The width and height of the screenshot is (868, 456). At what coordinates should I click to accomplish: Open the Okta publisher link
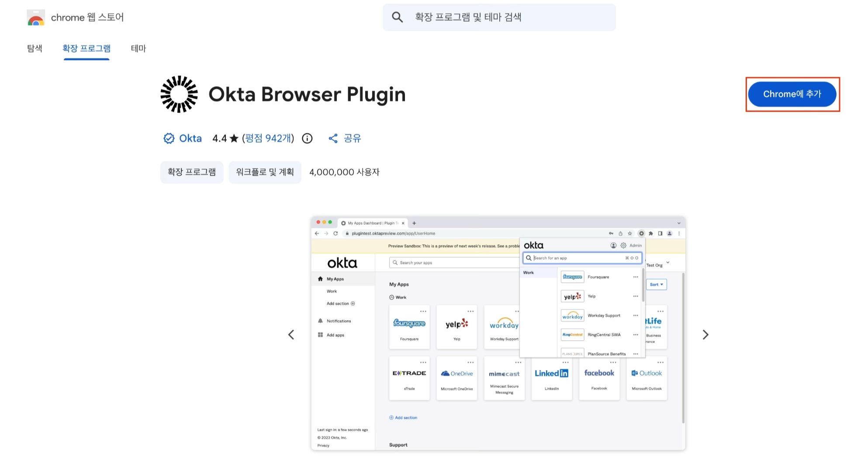point(190,138)
